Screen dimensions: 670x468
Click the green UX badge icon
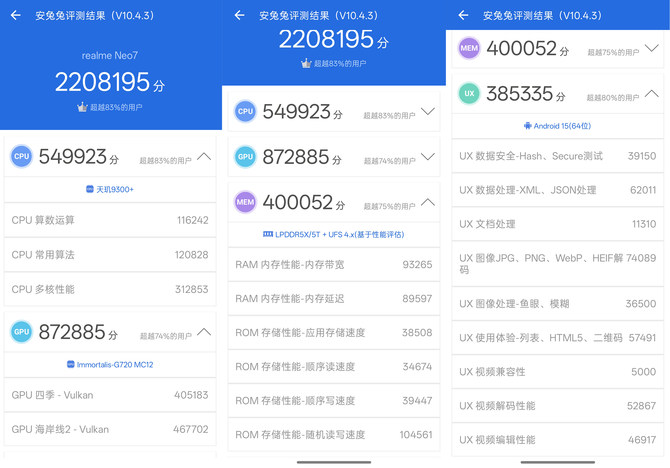[x=469, y=93]
